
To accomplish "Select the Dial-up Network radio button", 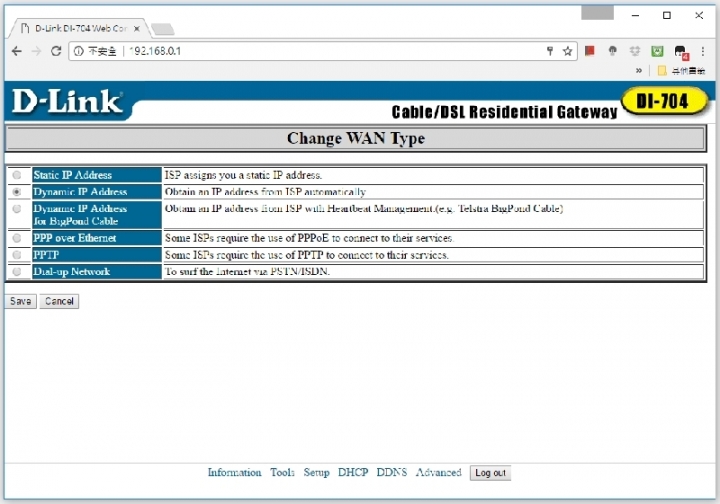I will pos(17,272).
